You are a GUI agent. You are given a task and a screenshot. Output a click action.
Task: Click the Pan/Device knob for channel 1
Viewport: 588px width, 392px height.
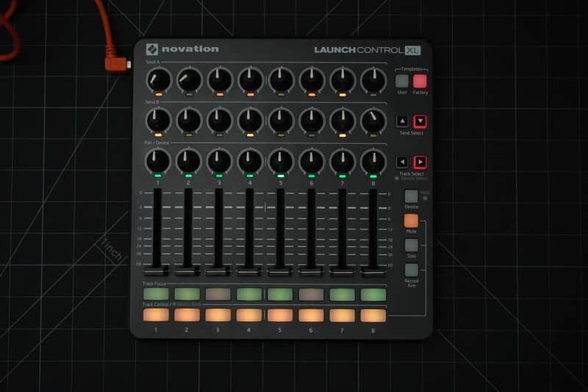coord(158,161)
